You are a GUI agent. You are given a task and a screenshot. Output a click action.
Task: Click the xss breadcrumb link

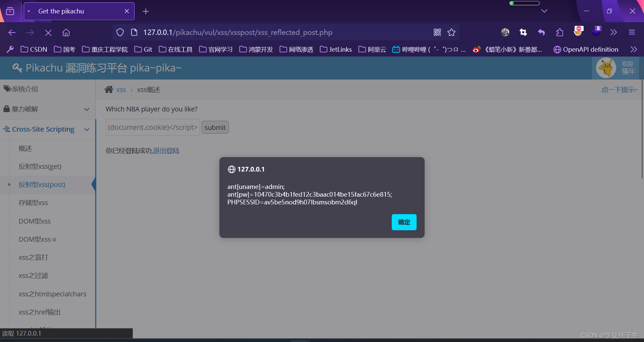(121, 90)
